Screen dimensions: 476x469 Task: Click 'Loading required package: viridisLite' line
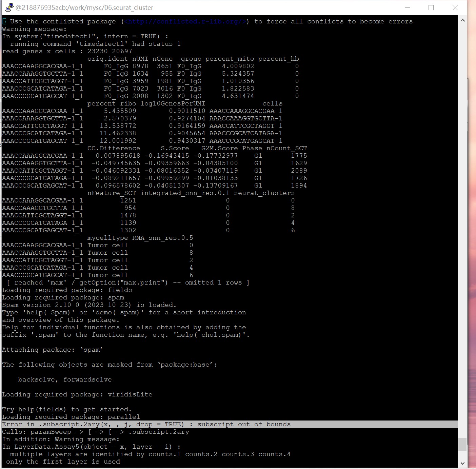point(77,394)
